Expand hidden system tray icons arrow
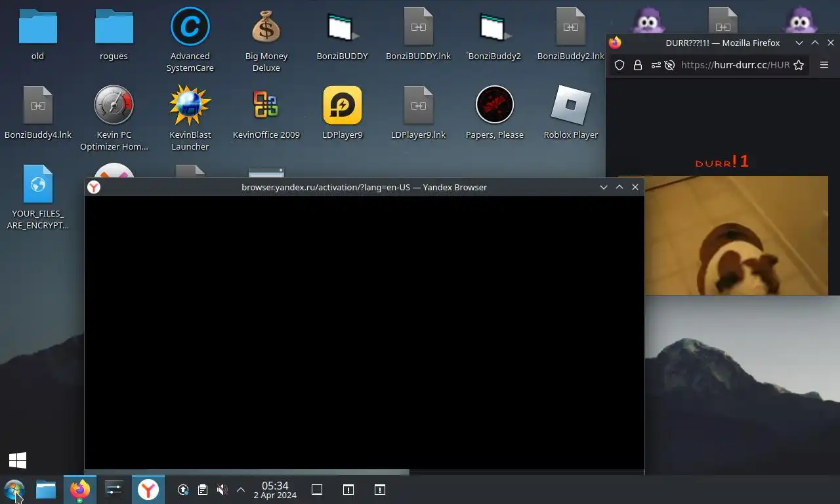The width and height of the screenshot is (840, 504). (x=241, y=490)
